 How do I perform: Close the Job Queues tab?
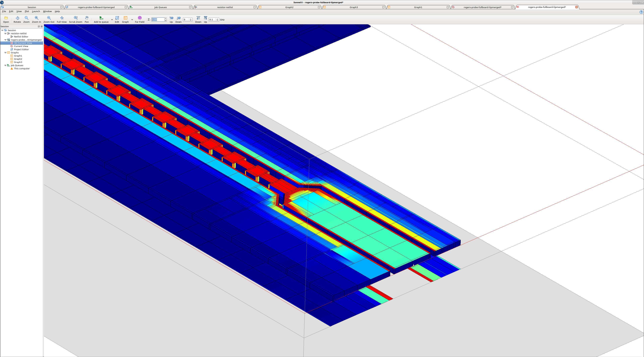click(x=190, y=7)
